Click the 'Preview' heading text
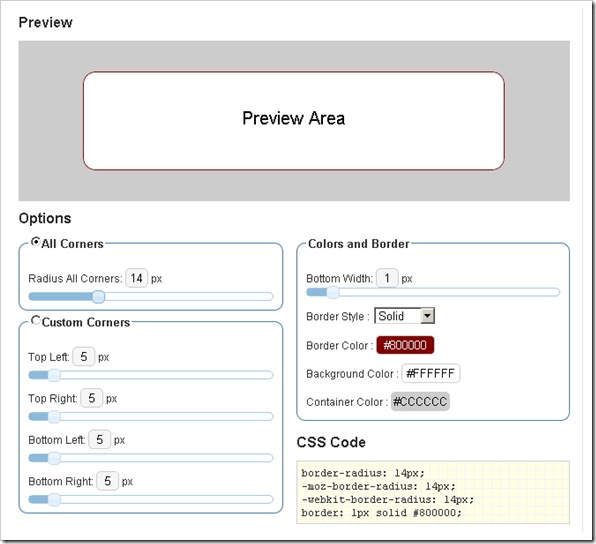This screenshot has height=544, width=596. point(46,22)
